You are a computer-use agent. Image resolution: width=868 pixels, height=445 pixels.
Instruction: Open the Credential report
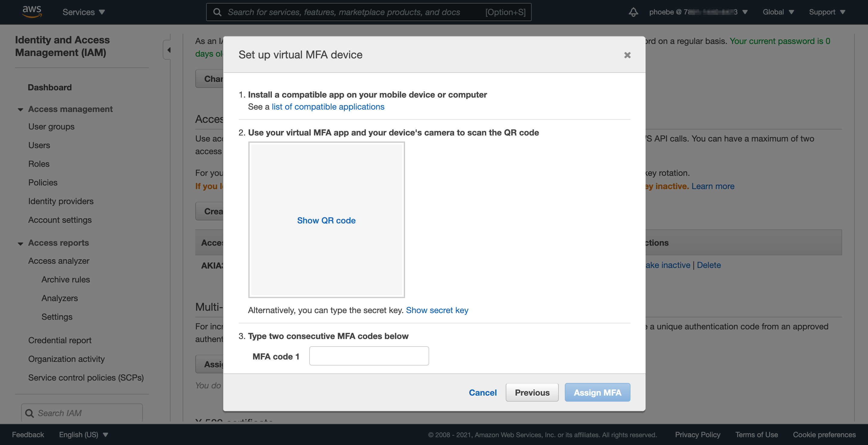point(60,340)
